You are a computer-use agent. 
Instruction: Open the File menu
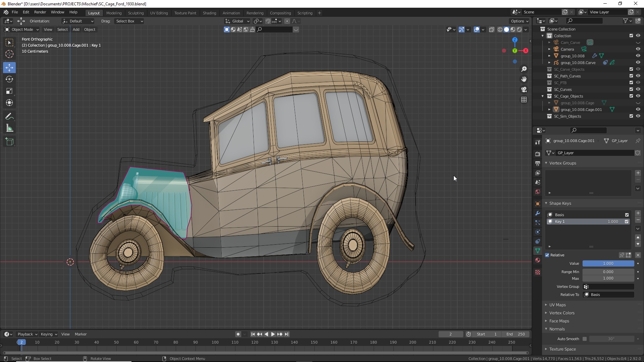(x=15, y=12)
